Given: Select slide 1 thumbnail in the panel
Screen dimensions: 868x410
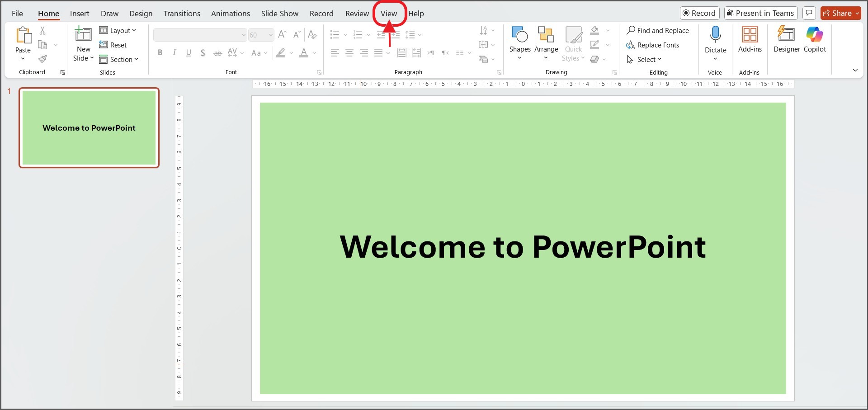Looking at the screenshot, I should coord(89,128).
